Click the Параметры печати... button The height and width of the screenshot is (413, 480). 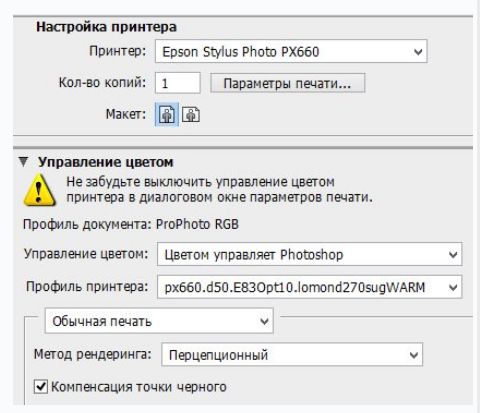288,83
